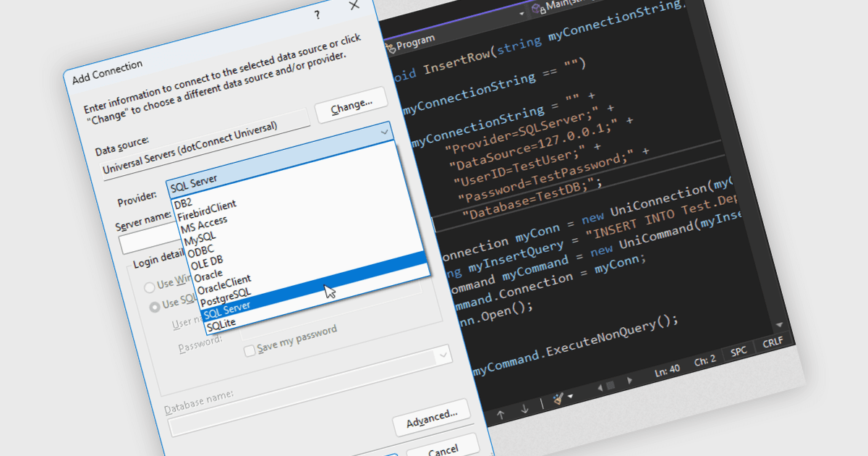Screen dimensions: 868x456
Task: Click the Advanced... button
Action: tap(432, 418)
